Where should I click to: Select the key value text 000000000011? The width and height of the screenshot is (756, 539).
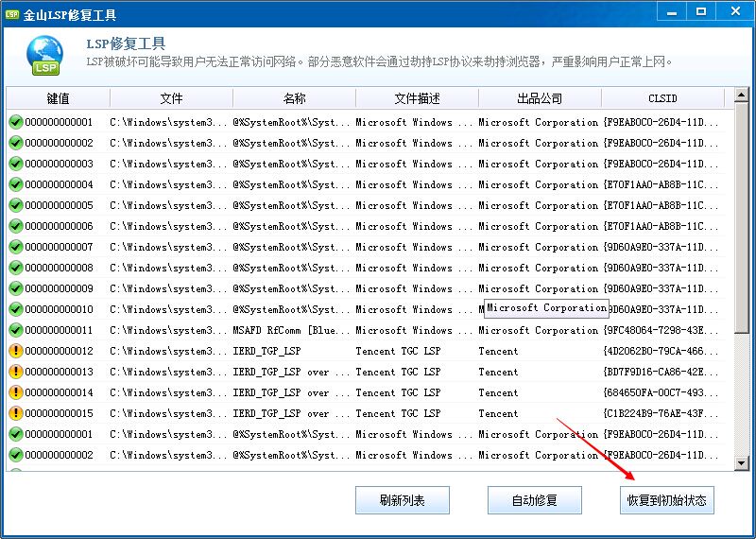[59, 330]
